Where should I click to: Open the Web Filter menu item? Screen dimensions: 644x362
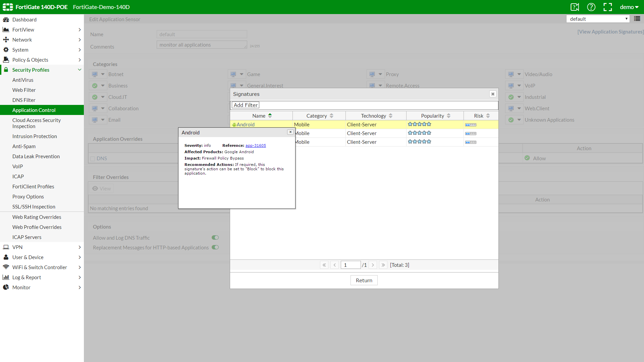[24, 90]
